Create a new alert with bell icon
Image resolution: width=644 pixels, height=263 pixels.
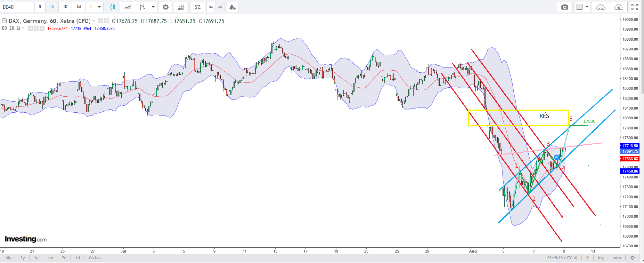[x=232, y=7]
